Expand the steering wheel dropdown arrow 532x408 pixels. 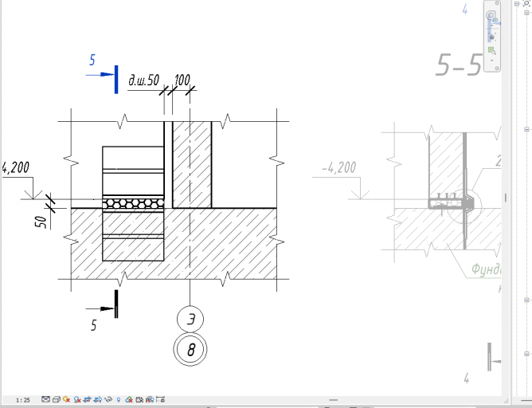click(x=491, y=25)
